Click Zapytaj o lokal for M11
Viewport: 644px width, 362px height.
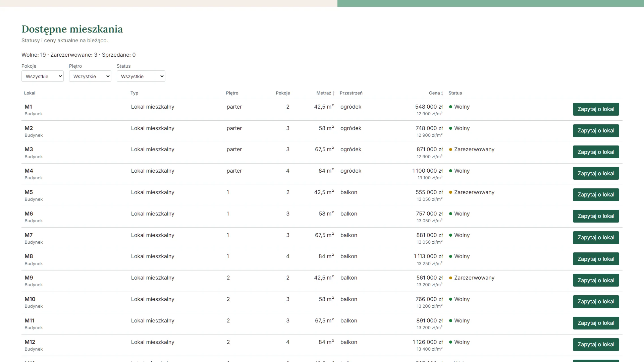pyautogui.click(x=596, y=323)
